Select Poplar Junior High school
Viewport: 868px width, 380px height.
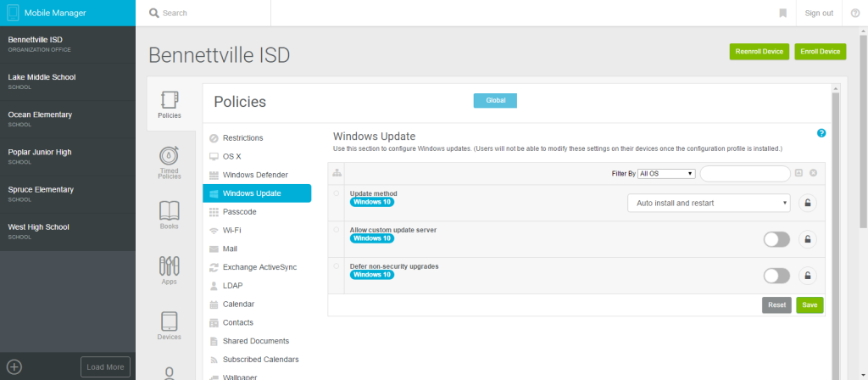[x=68, y=156]
